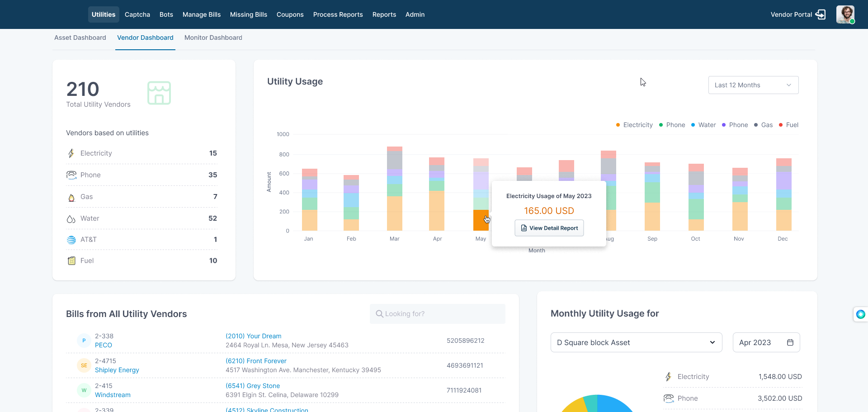Click the Looking for search field
The width and height of the screenshot is (868, 412).
pyautogui.click(x=438, y=314)
